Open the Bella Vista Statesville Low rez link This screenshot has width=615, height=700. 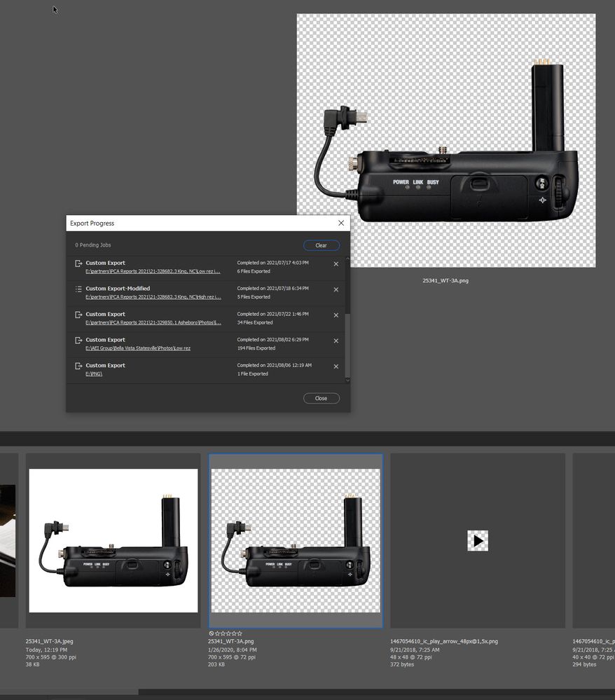click(138, 348)
